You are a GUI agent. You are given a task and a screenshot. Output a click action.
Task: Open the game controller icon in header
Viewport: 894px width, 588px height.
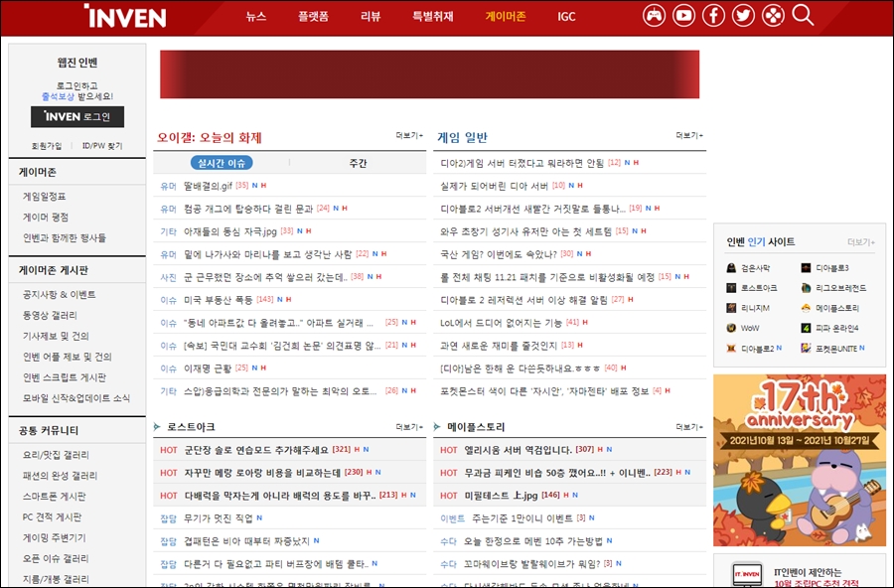click(654, 16)
